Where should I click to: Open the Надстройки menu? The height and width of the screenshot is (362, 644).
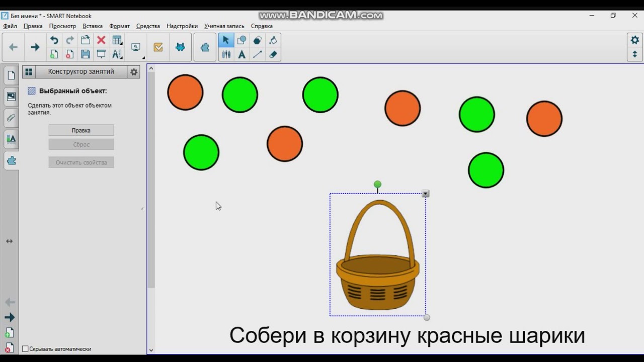click(x=182, y=26)
